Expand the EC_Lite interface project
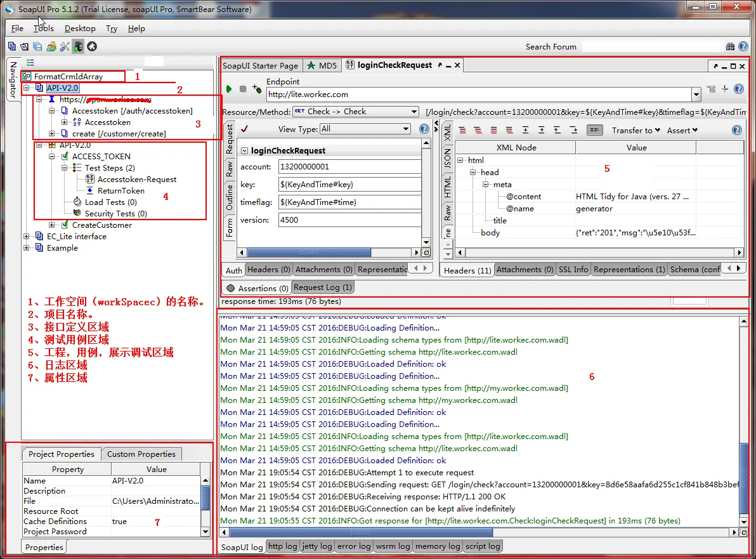The height and width of the screenshot is (559, 756). pos(27,236)
